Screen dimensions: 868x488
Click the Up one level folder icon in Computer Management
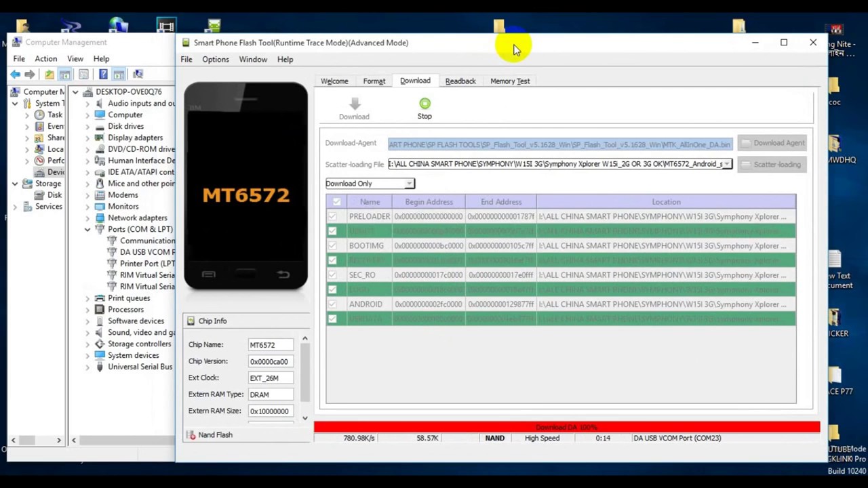click(x=50, y=74)
